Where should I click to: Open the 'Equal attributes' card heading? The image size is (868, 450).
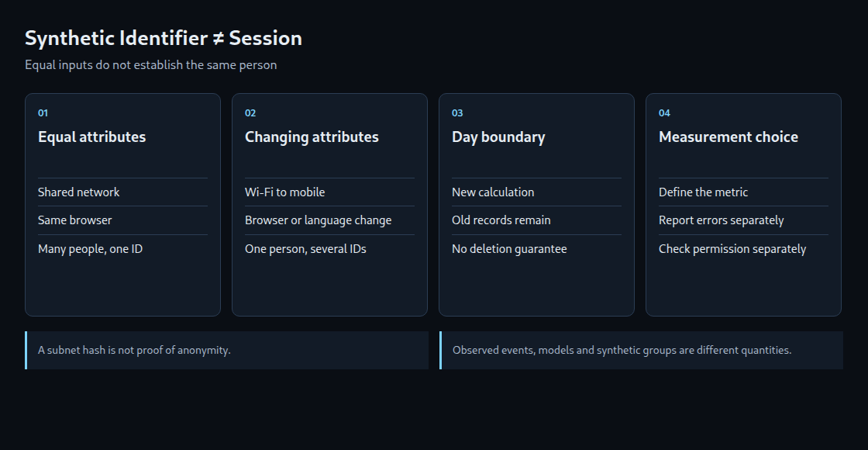coord(92,137)
